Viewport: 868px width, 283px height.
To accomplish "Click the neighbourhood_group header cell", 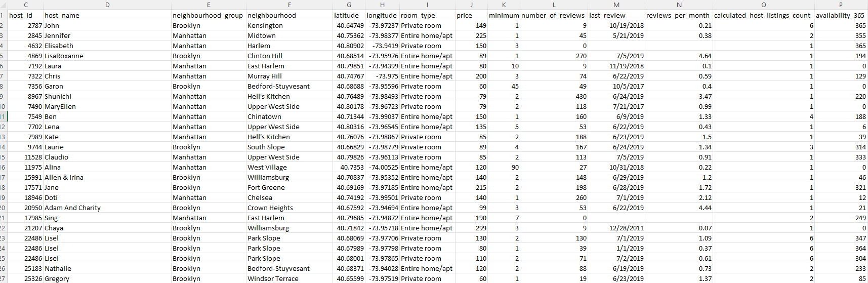I will tap(208, 15).
